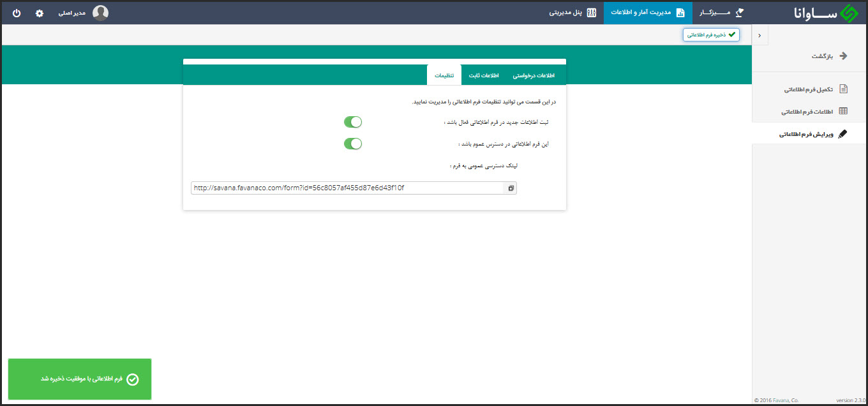
Task: Open settings via the gear icon
Action: pos(40,13)
